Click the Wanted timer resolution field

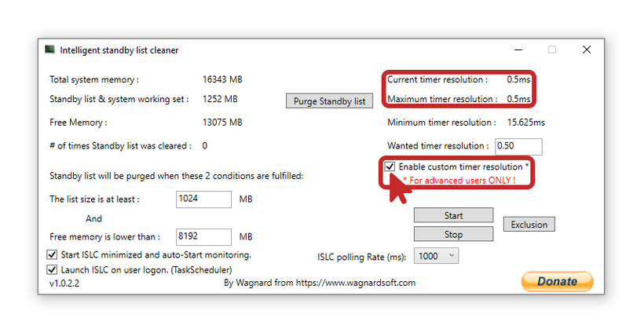(518, 146)
